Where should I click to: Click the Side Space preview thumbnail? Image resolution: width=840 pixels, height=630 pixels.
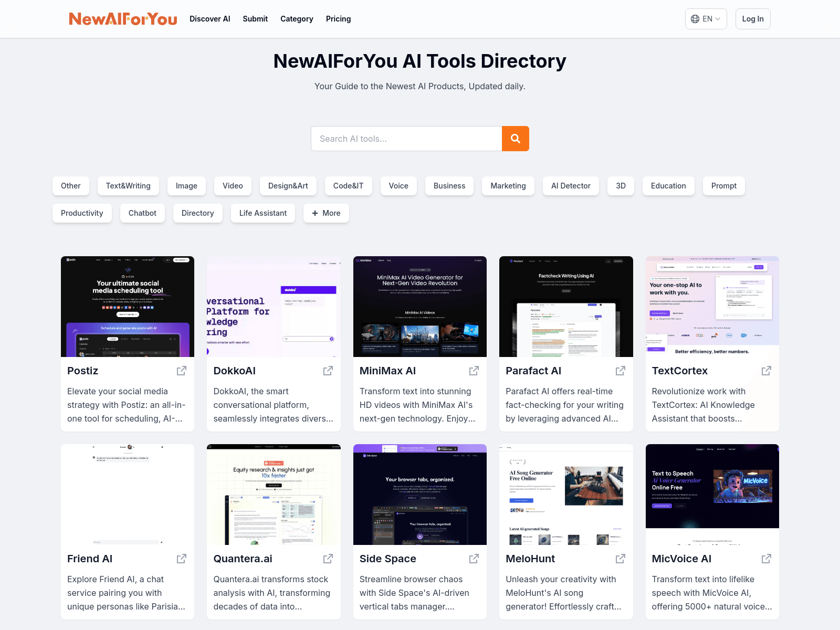(x=419, y=494)
